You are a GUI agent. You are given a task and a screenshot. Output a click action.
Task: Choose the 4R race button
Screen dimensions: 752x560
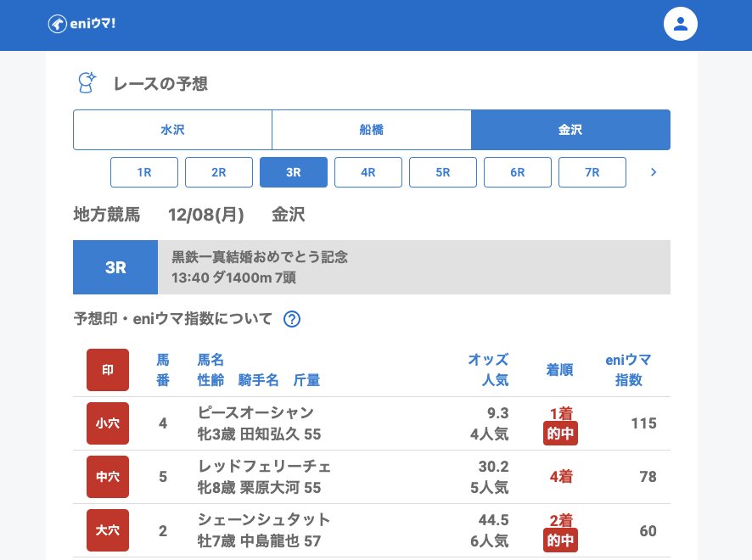368,172
